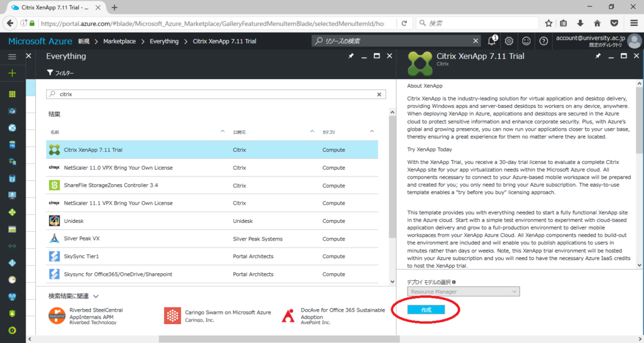644x343 pixels.
Task: Clear the citrix search text
Action: click(x=379, y=94)
